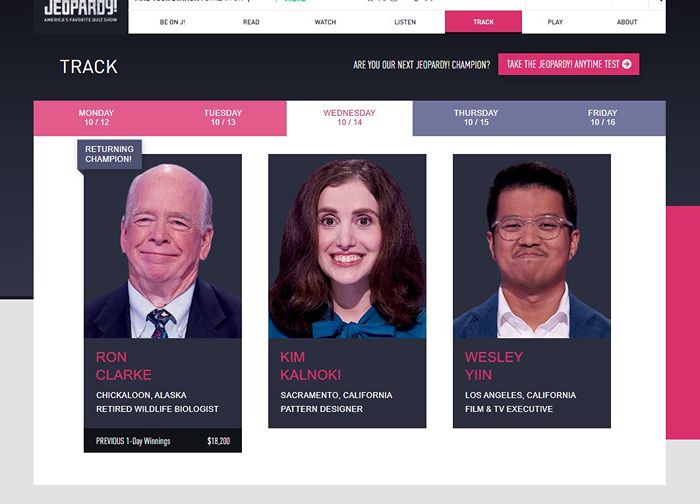The height and width of the screenshot is (504, 700).
Task: Go to the PLAY navigation item
Action: [555, 22]
